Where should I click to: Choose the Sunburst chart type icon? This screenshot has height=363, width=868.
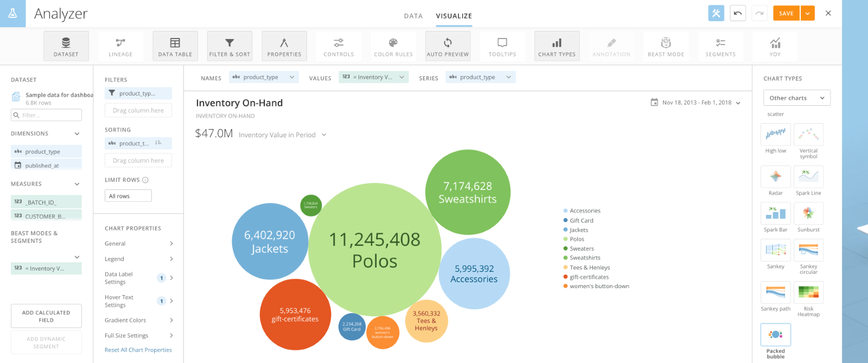pyautogui.click(x=808, y=213)
